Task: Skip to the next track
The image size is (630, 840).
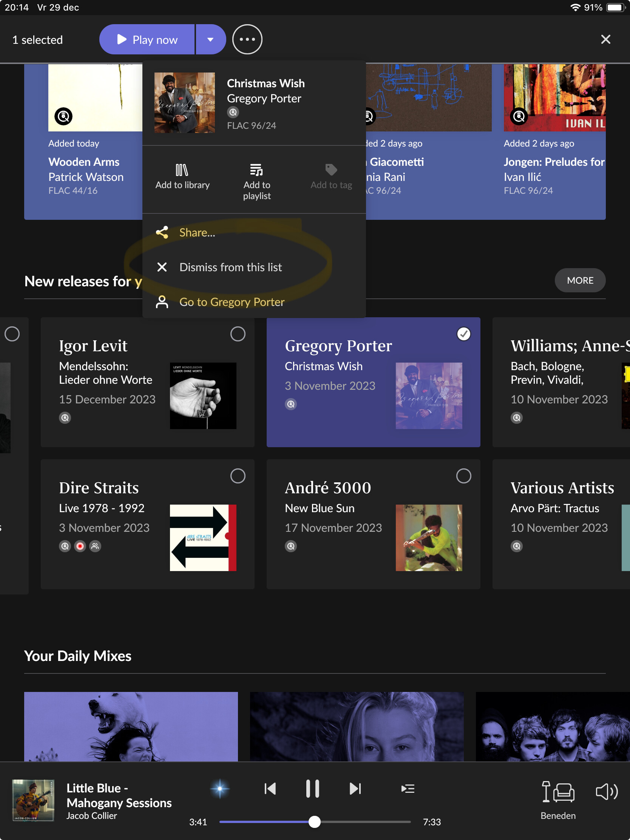Action: click(355, 789)
